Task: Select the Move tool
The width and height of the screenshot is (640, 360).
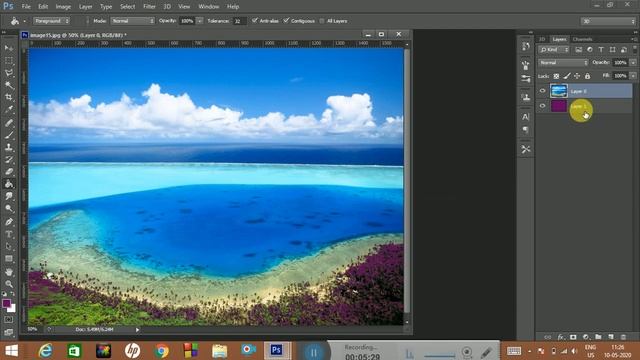Action: tap(9, 48)
